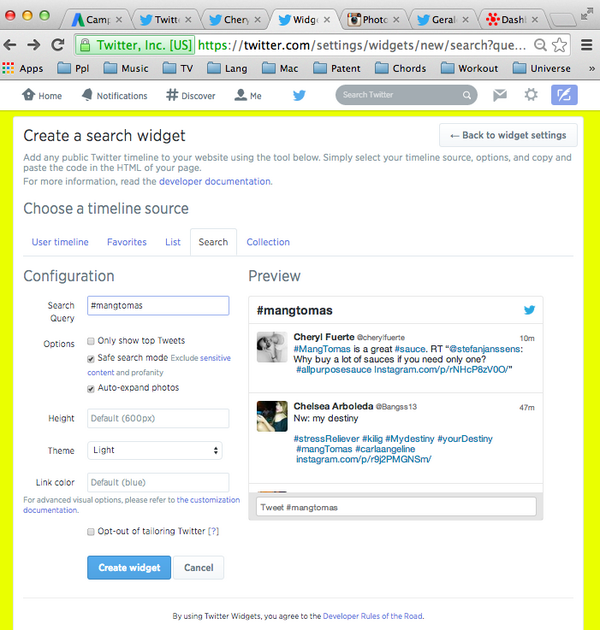Screen dimensions: 600x630
Task: Click Cheryl Fuerte's avatar thumbnail
Action: 272,347
